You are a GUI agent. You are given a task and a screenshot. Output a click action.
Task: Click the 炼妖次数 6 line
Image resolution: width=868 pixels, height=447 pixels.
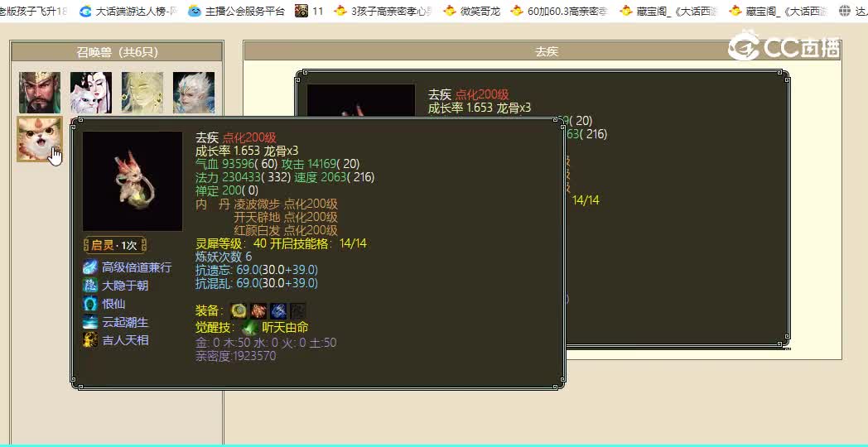[224, 257]
